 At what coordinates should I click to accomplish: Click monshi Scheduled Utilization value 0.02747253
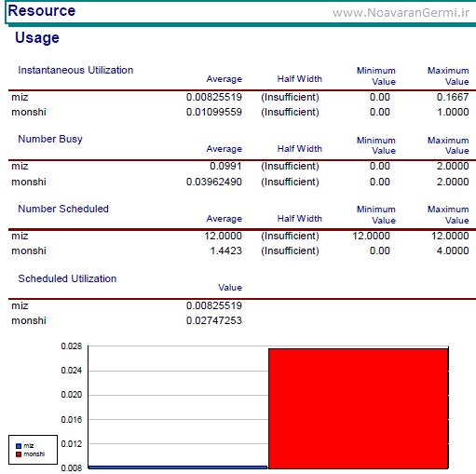click(214, 320)
